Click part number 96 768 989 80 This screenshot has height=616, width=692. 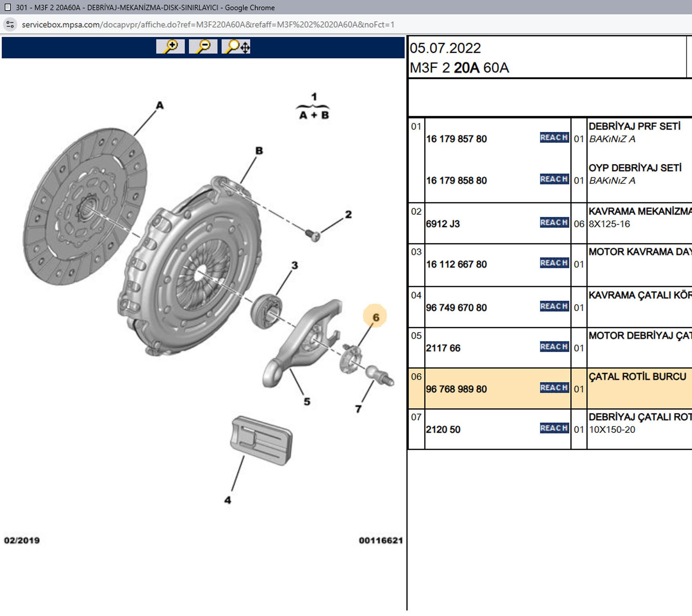456,389
